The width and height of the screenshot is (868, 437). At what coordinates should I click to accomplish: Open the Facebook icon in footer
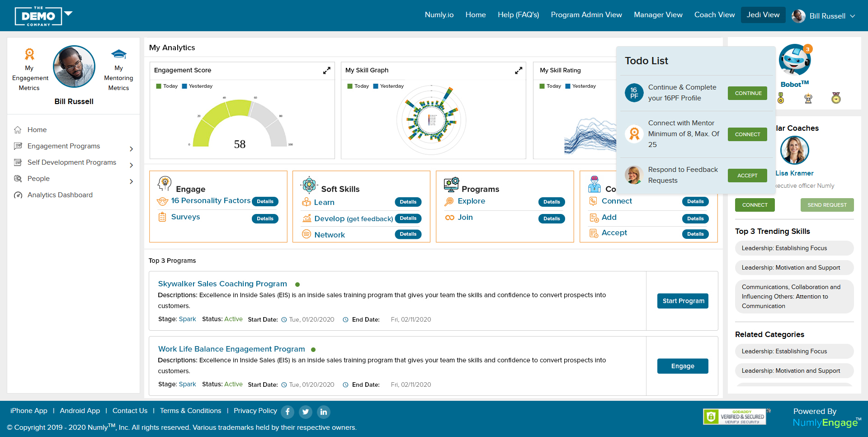288,412
